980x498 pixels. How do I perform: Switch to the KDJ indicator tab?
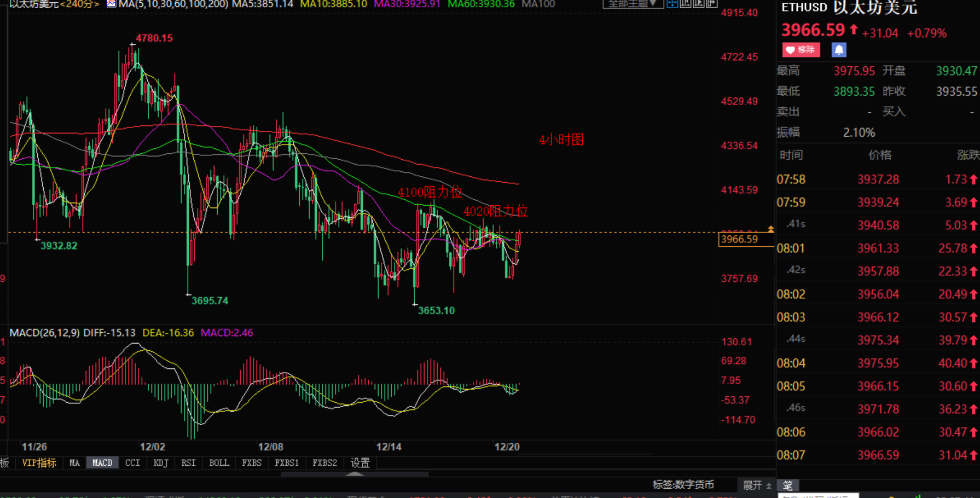coord(161,463)
